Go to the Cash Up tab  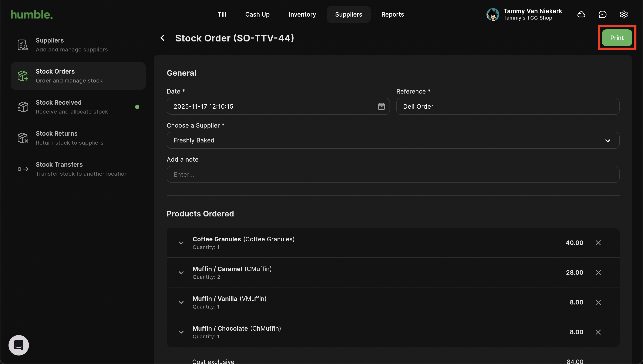tap(257, 14)
